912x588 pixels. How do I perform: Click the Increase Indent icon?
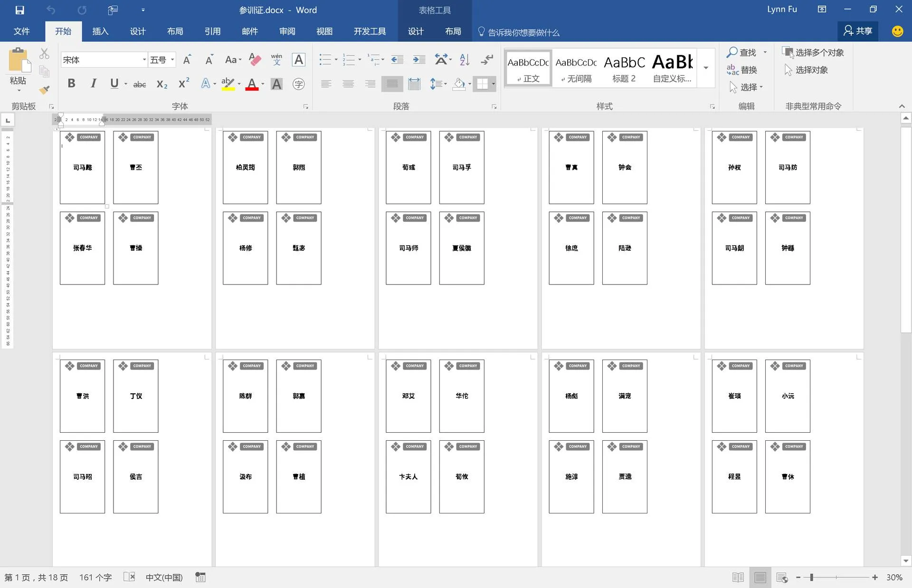pos(419,59)
